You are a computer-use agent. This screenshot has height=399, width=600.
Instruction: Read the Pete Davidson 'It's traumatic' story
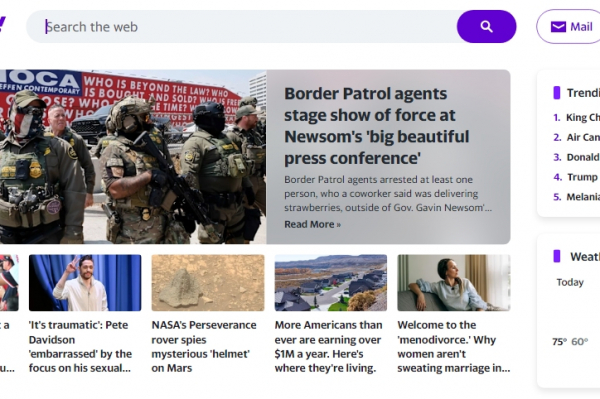click(x=80, y=346)
